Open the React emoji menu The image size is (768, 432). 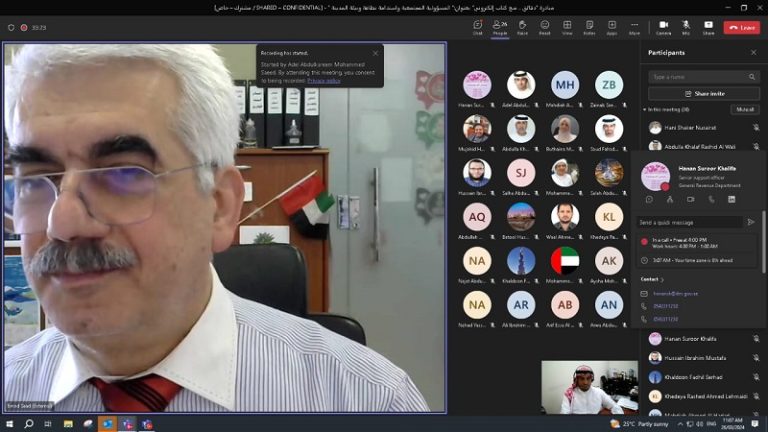tap(545, 27)
